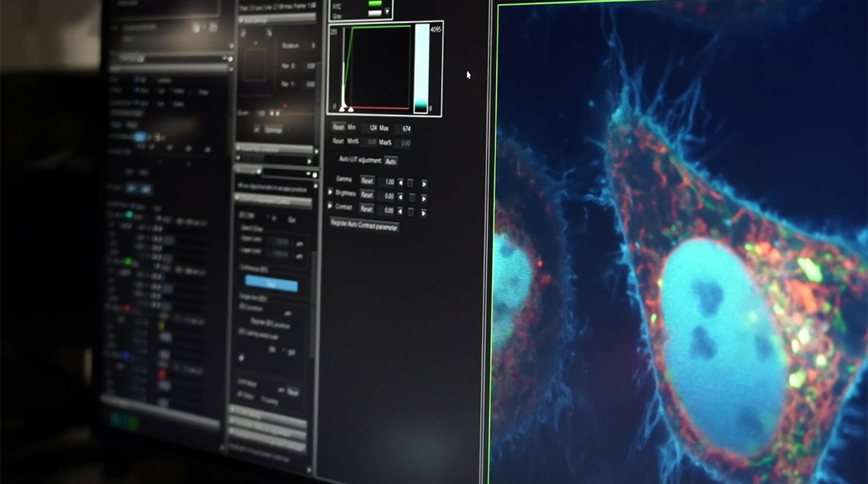Expand the Contrast disclosure triangle
The height and width of the screenshot is (484, 868).
click(x=331, y=206)
